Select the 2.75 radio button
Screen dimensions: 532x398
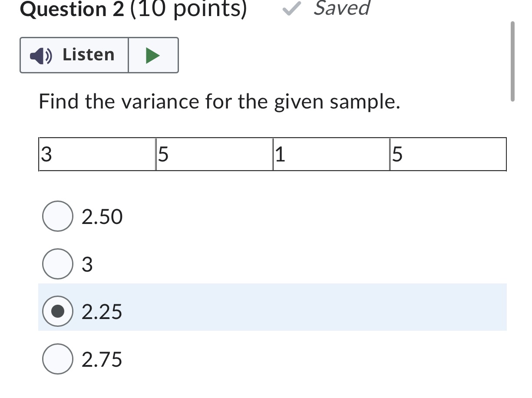[57, 359]
